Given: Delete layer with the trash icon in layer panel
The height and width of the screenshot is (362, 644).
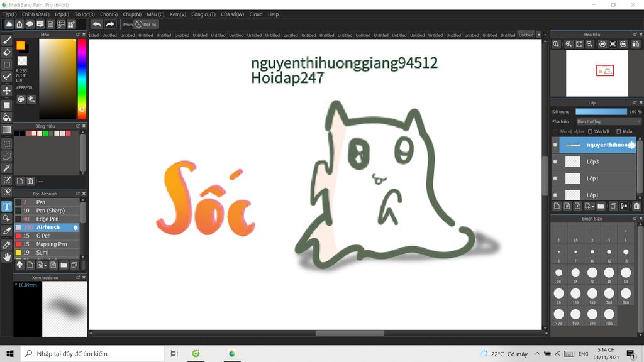Looking at the screenshot, I should (636, 206).
